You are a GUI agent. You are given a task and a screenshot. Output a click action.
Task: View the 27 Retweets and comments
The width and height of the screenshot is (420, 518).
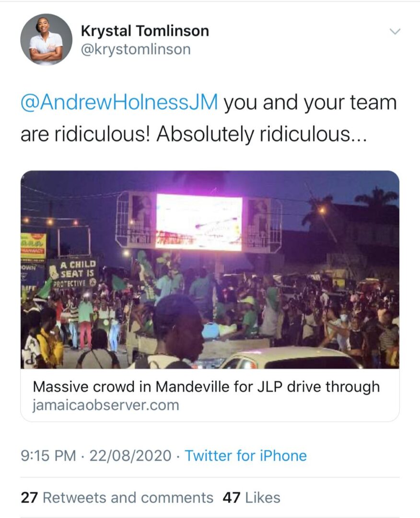[x=117, y=497]
